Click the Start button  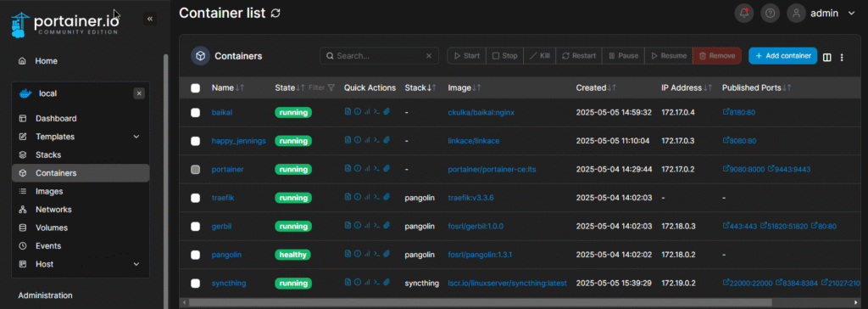click(x=467, y=56)
